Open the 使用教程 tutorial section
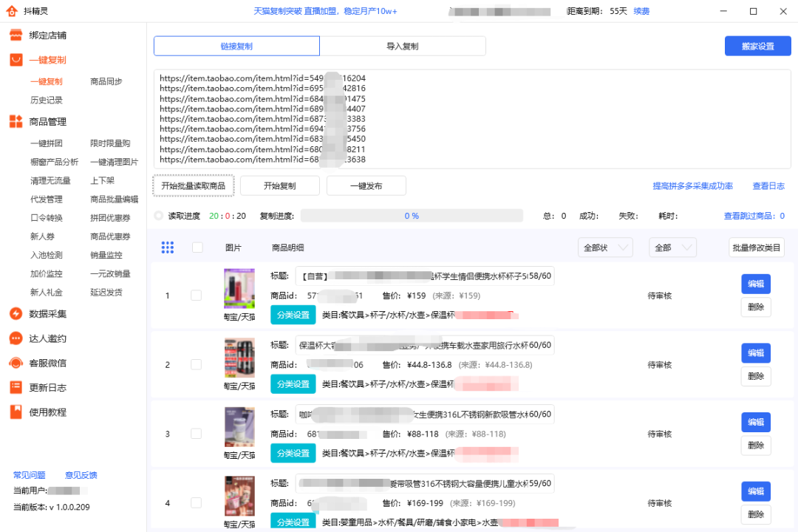The image size is (798, 532). point(48,411)
